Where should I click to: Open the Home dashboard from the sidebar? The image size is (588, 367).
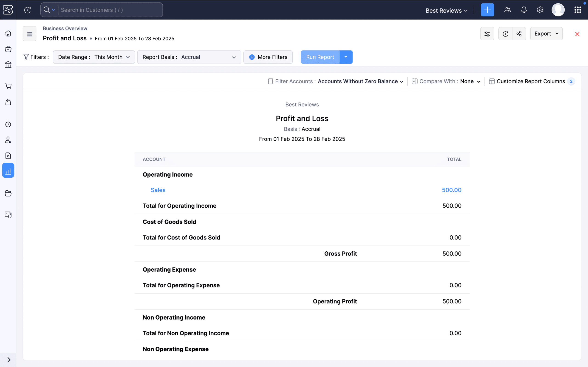(8, 33)
